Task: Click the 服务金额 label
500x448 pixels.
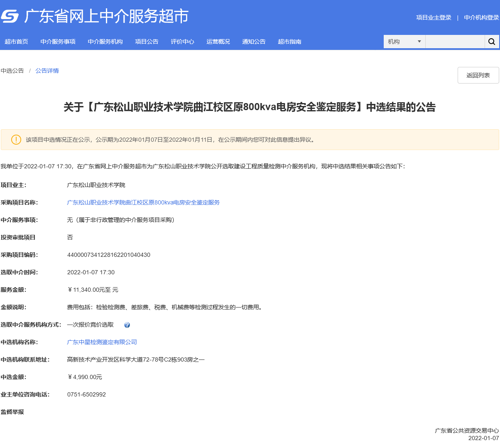Action: (x=13, y=290)
